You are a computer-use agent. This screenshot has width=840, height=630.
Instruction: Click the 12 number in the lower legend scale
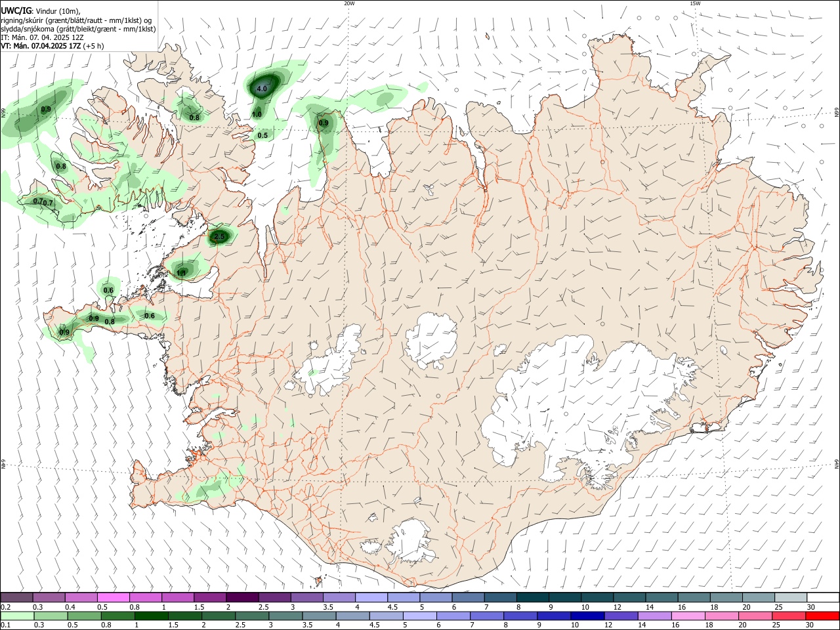click(608, 625)
